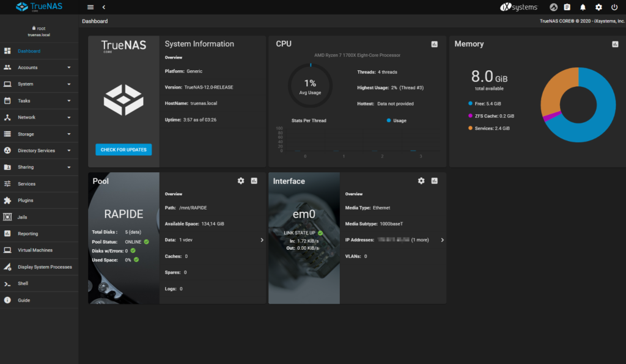Select Jails in the sidebar
Viewport: 626px width, 364px height.
click(x=39, y=217)
